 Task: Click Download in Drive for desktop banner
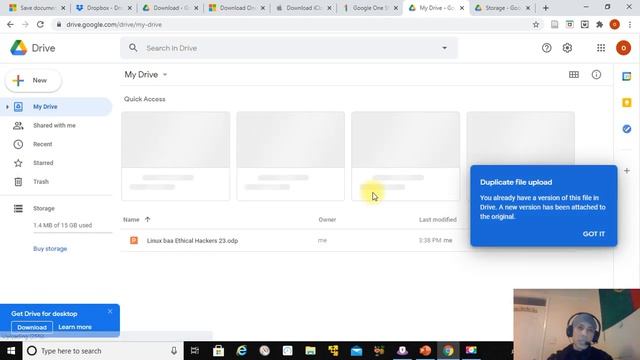click(x=32, y=327)
